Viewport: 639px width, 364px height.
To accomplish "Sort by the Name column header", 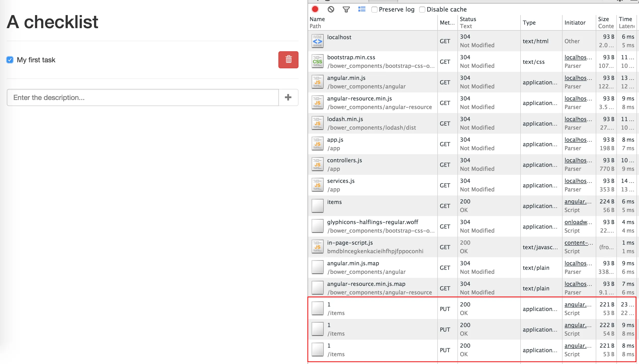I will [x=317, y=19].
